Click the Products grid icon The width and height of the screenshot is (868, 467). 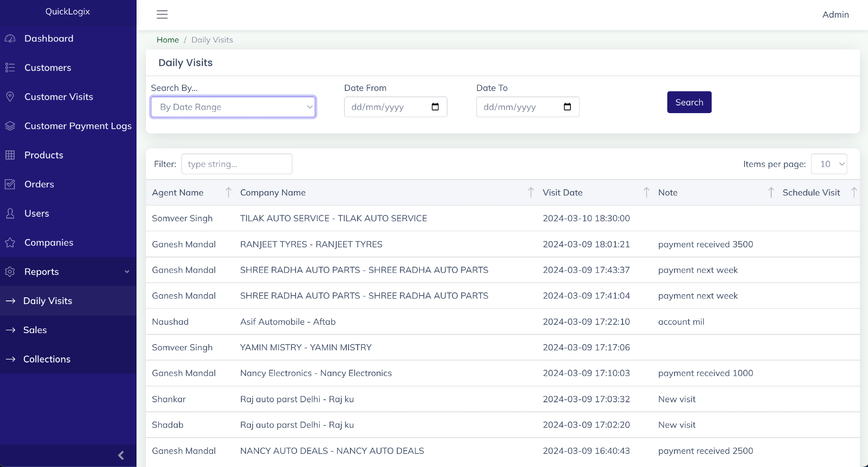click(x=10, y=155)
